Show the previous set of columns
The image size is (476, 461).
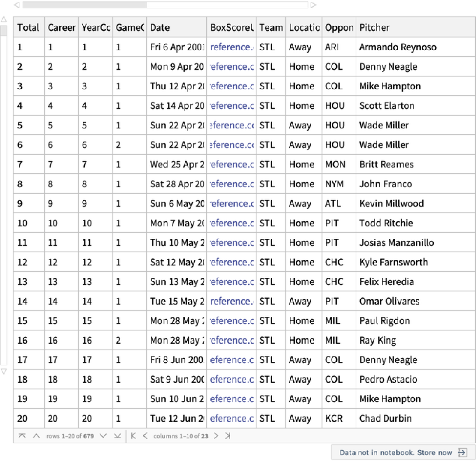point(145,436)
